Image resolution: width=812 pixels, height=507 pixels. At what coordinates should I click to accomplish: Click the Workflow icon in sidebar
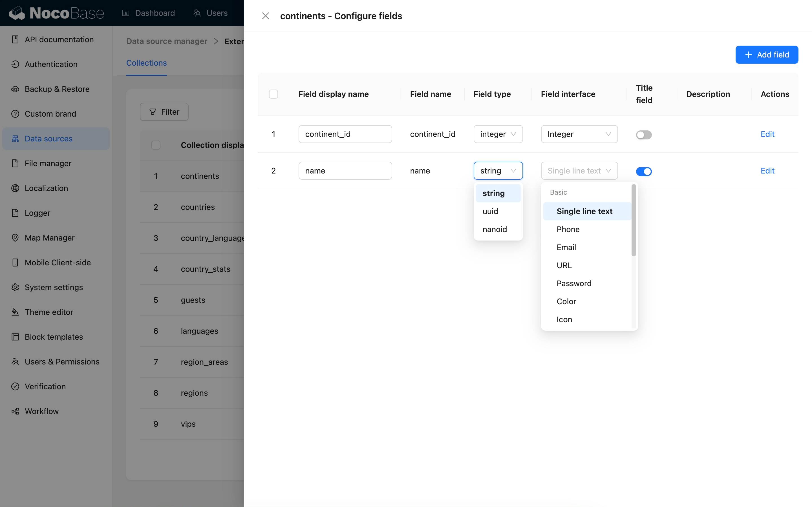click(x=15, y=411)
